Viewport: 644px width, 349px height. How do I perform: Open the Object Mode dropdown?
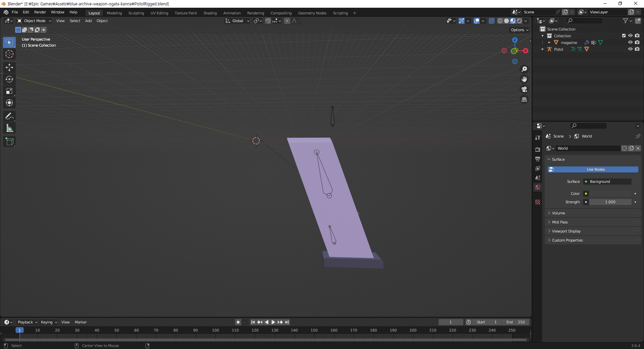point(34,21)
